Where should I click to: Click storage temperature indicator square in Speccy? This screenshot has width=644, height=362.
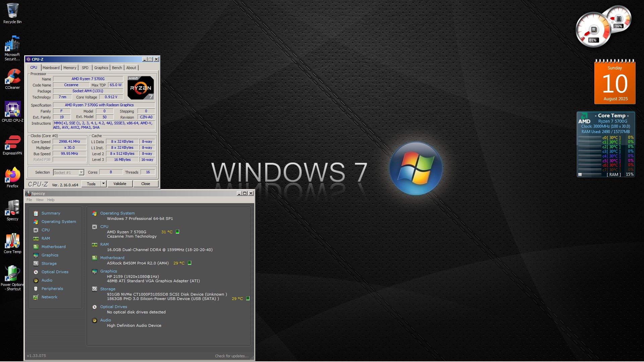coord(248,298)
